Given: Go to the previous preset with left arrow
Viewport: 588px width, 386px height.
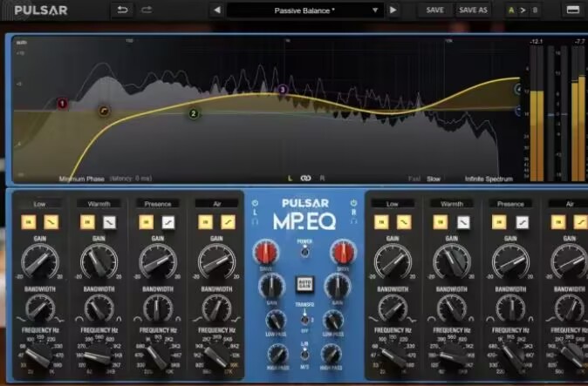Looking at the screenshot, I should (217, 10).
